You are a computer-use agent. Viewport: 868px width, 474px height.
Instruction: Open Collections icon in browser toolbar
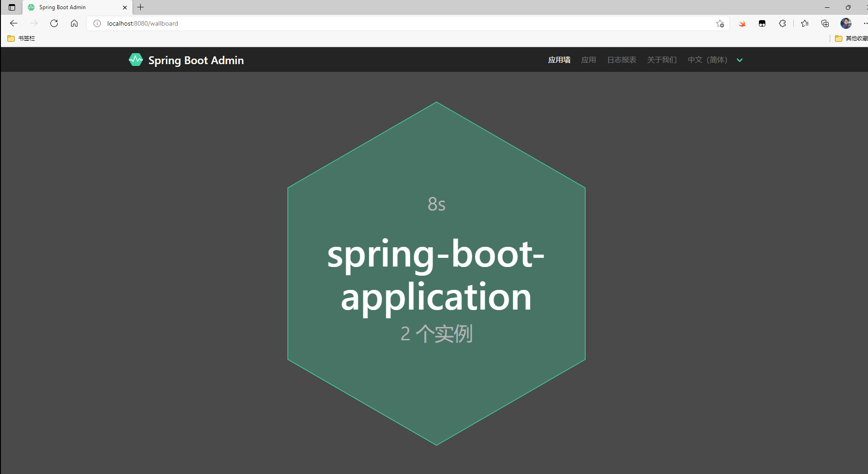[825, 23]
